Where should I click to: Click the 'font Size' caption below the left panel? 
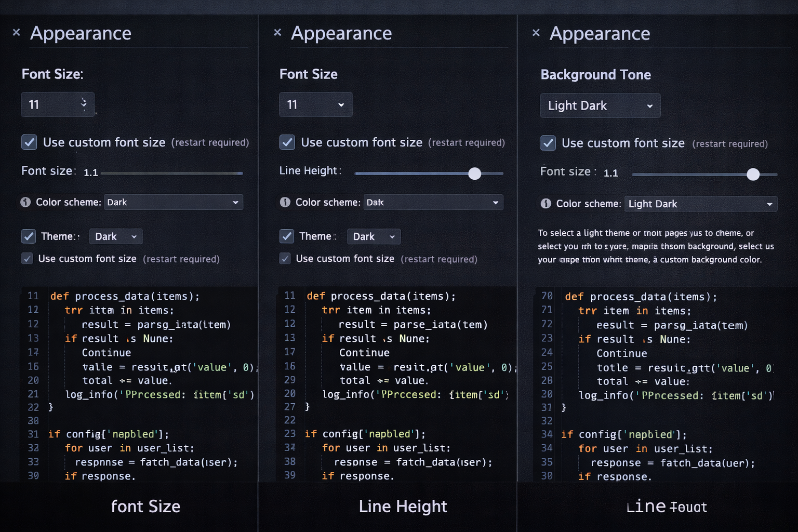pos(145,507)
